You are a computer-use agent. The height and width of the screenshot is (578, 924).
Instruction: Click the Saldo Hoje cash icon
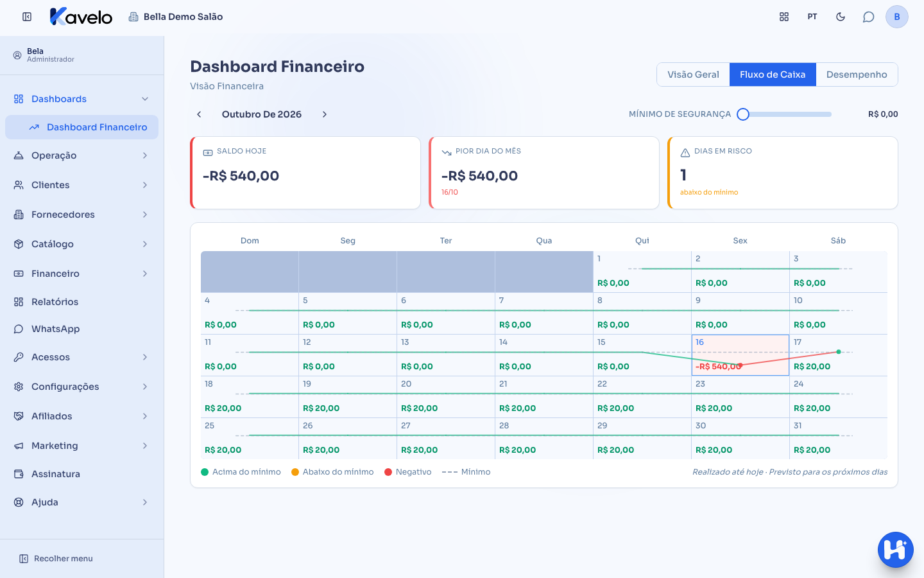[208, 152]
